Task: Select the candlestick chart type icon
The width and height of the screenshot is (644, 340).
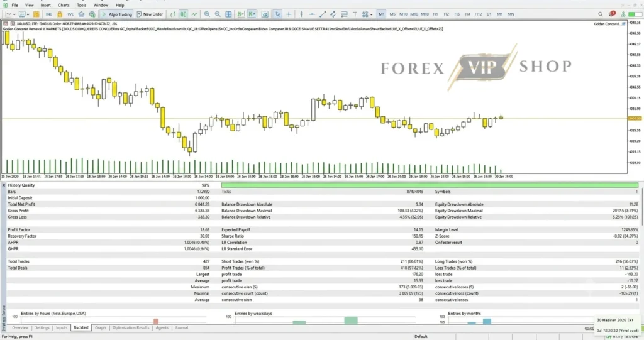Action: (x=183, y=14)
